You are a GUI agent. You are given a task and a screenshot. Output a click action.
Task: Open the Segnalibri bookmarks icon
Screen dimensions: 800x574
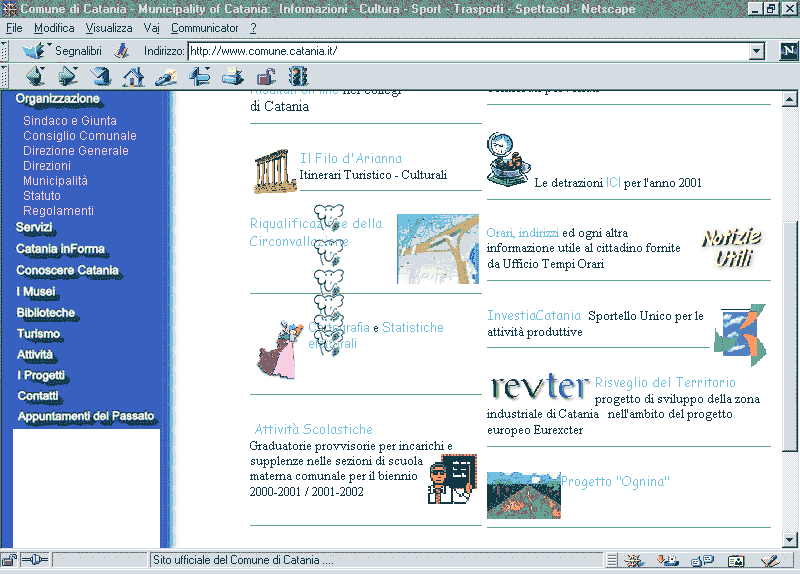[36, 51]
